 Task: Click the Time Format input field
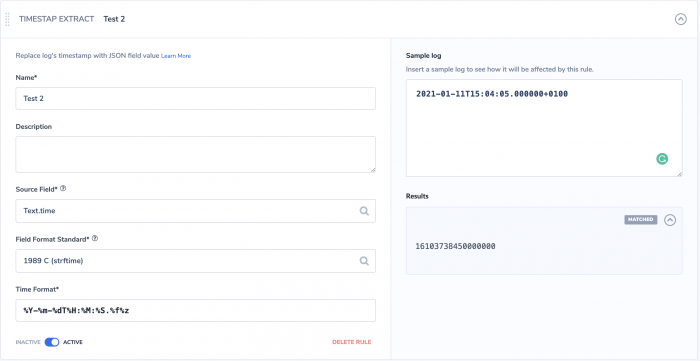click(196, 311)
